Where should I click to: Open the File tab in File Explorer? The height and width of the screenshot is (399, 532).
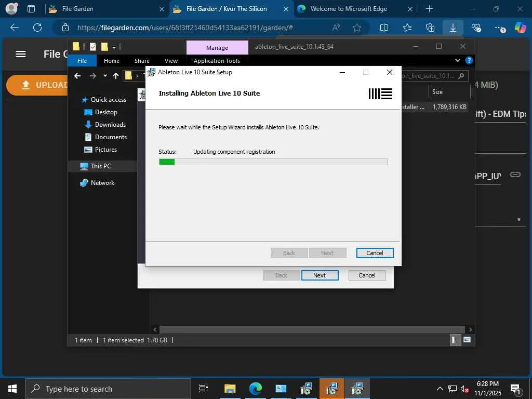(82, 61)
